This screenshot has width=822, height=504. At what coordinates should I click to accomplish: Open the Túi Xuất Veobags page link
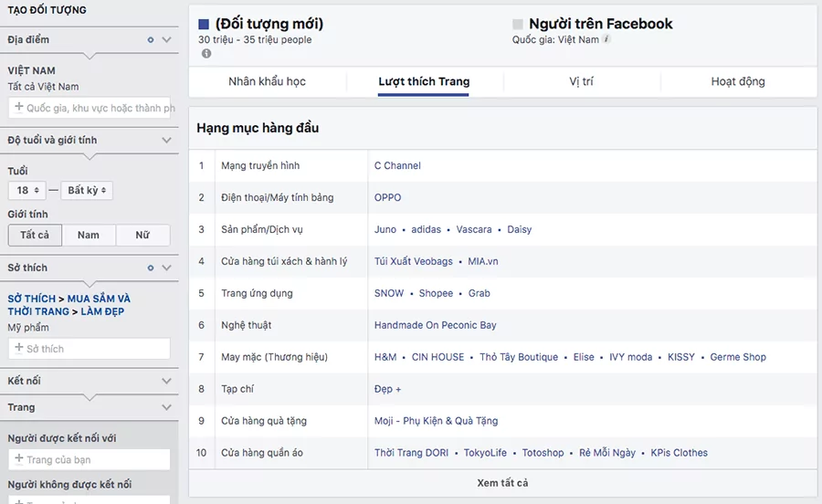(x=413, y=261)
